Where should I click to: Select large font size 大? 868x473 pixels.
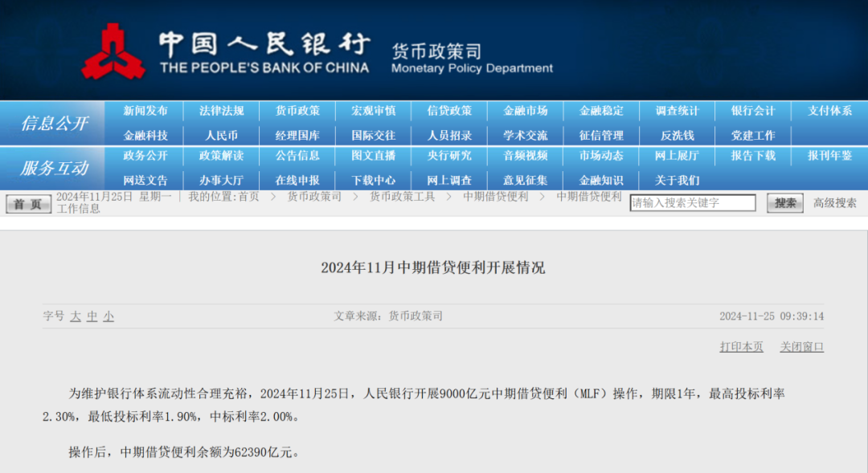(x=76, y=316)
